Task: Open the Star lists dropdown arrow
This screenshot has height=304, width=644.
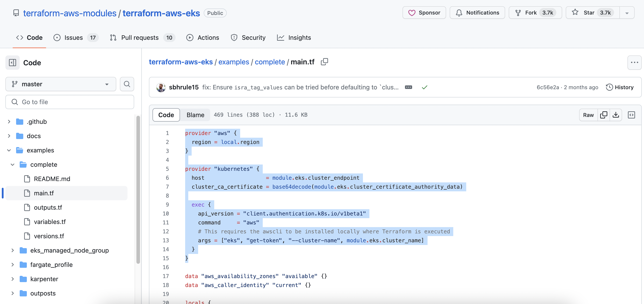Action: pos(627,13)
